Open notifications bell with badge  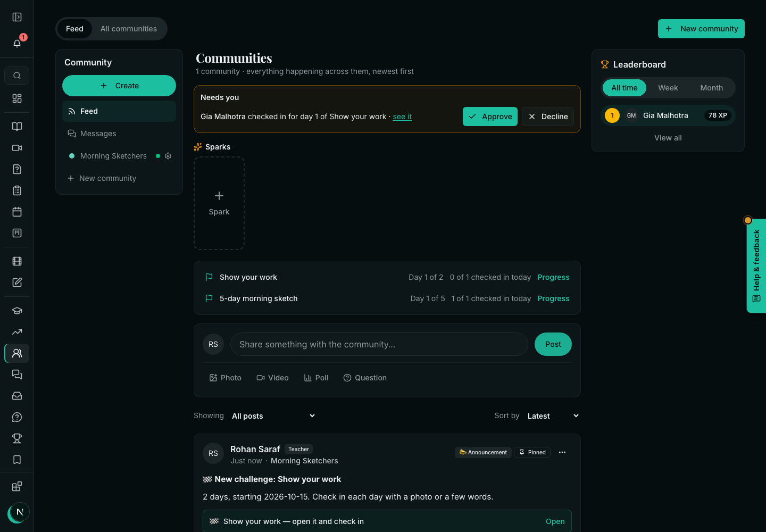pos(17,43)
